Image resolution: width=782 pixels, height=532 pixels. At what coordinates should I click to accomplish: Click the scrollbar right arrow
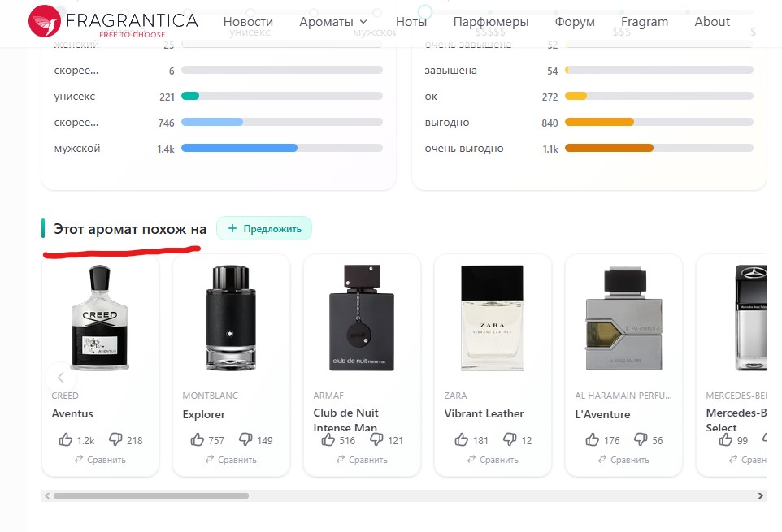pos(760,495)
